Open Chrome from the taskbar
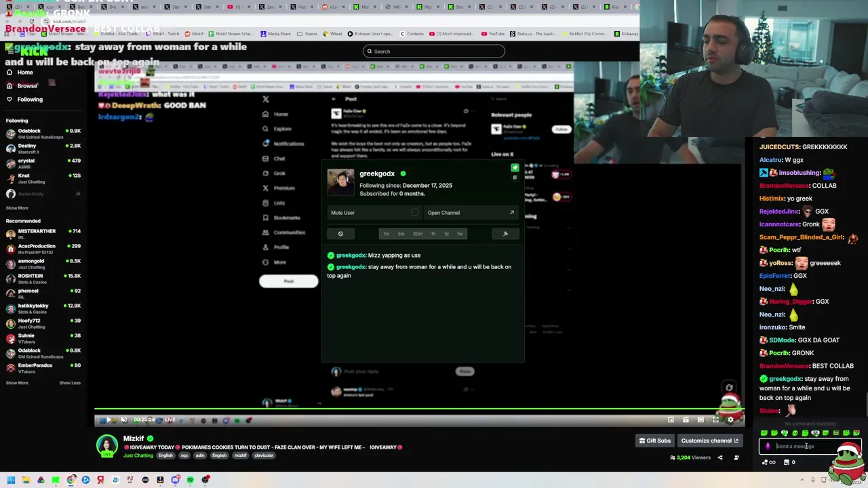 pyautogui.click(x=71, y=480)
